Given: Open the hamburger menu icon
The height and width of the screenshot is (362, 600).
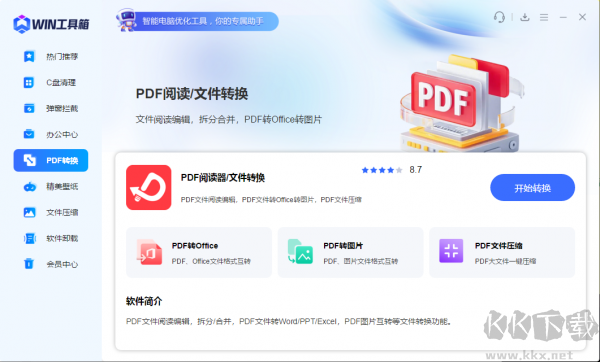Looking at the screenshot, I should [544, 17].
